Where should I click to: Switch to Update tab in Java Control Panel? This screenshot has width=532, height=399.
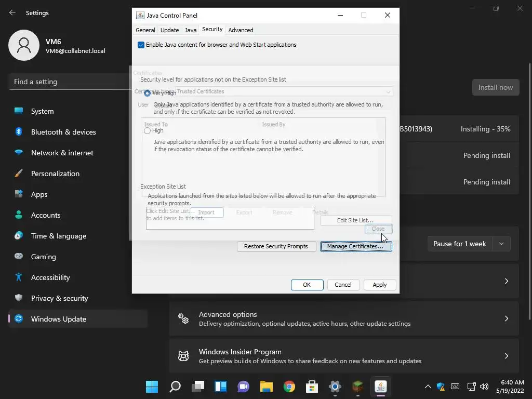(x=170, y=30)
